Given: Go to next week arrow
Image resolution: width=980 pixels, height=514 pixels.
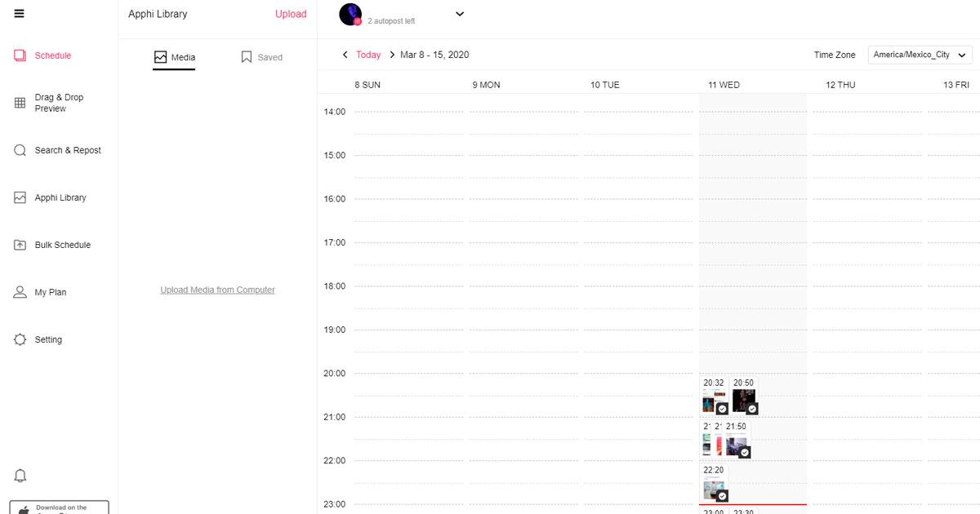Looking at the screenshot, I should click(x=392, y=55).
